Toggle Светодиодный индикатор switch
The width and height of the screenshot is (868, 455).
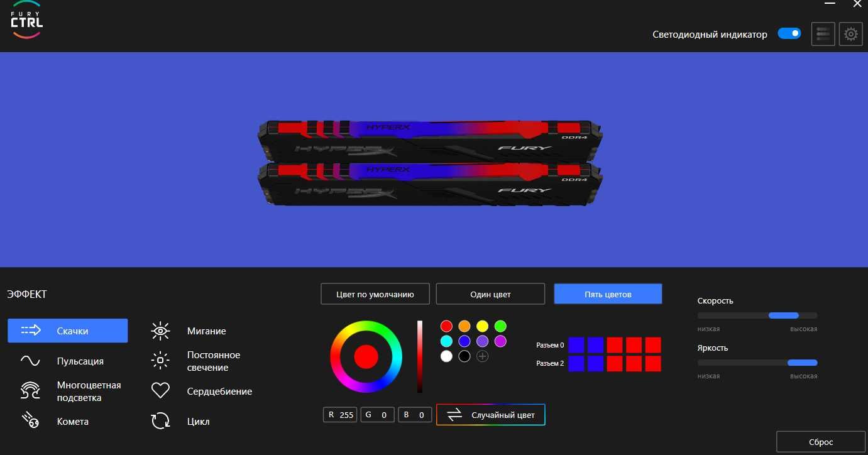pos(789,33)
